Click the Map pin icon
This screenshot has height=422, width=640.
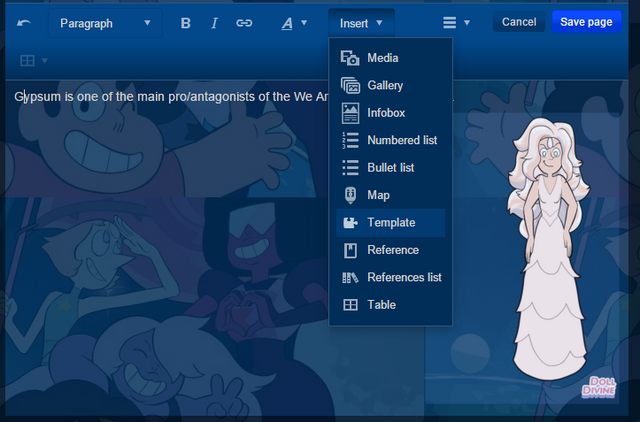click(x=350, y=195)
